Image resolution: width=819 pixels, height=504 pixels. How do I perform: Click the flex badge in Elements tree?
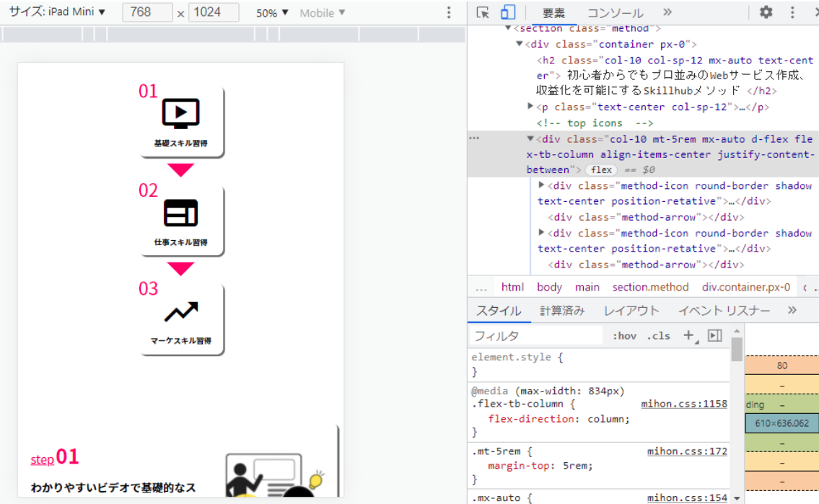tap(601, 170)
